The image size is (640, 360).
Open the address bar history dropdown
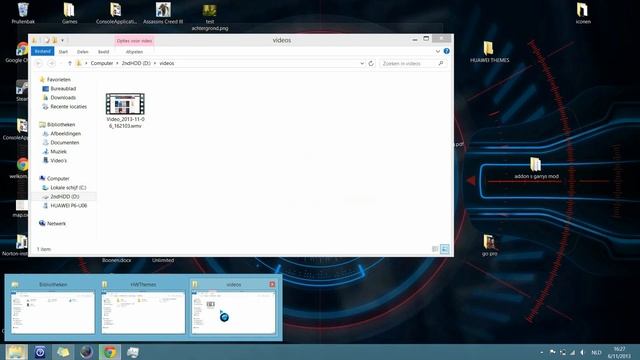coord(362,63)
